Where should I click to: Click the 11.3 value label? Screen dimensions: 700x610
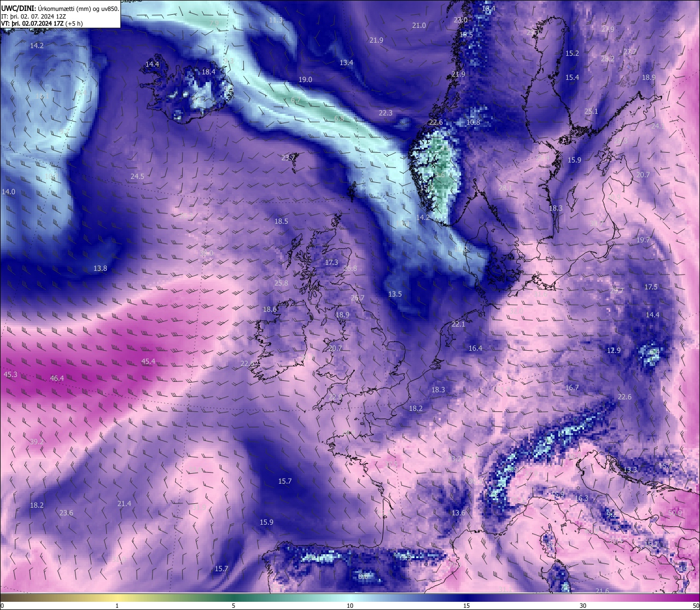(276, 20)
